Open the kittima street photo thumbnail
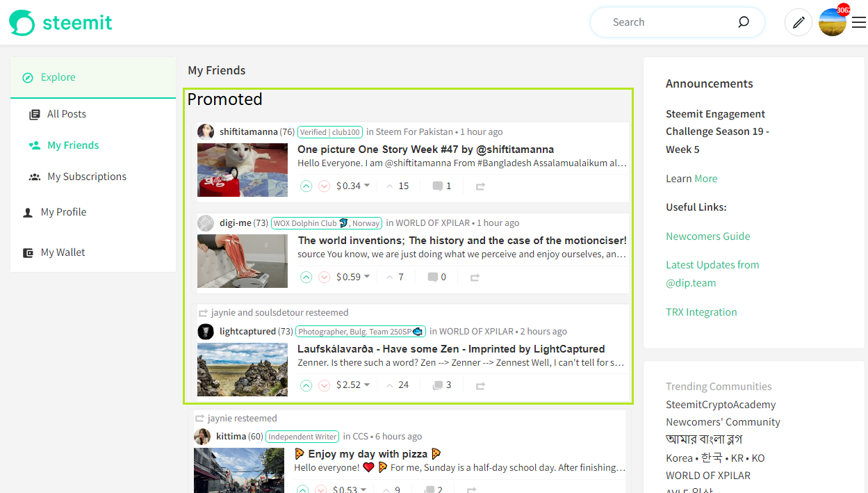The width and height of the screenshot is (868, 493). coord(239,471)
